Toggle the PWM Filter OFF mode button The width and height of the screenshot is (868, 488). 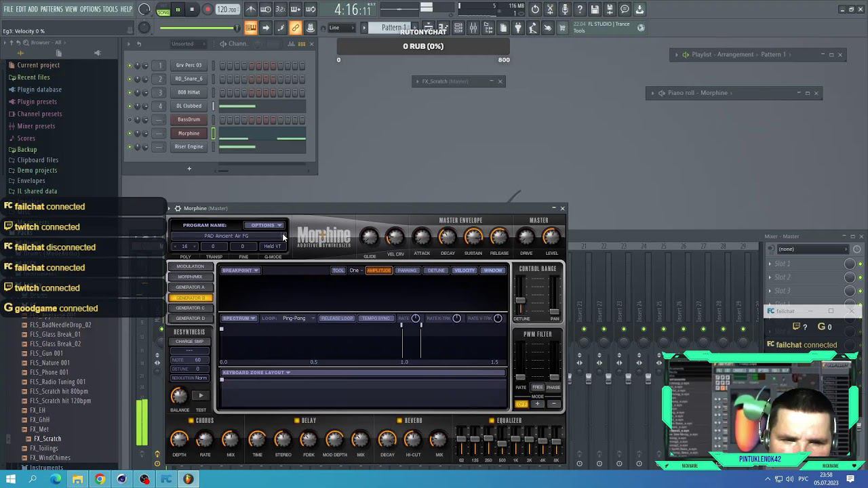pyautogui.click(x=521, y=404)
